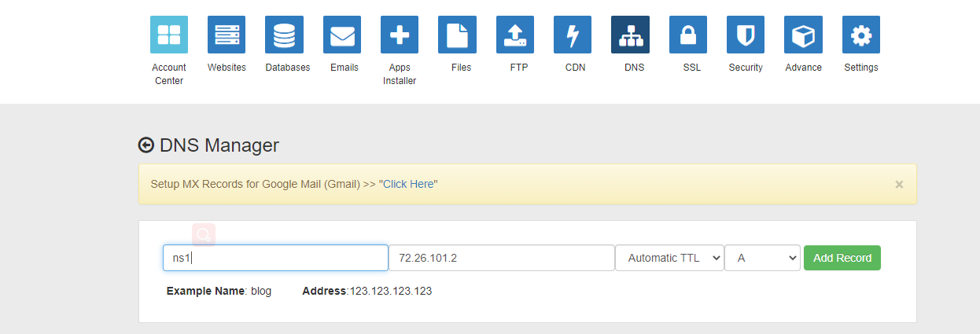This screenshot has height=334, width=980.
Task: Open the Advance cube icon
Action: pos(803,35)
